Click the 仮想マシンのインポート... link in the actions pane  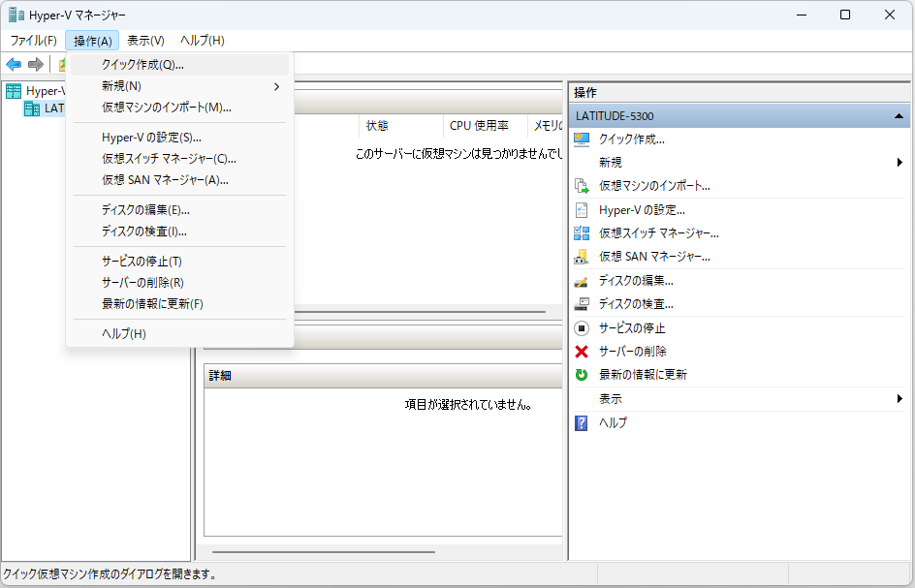click(654, 186)
